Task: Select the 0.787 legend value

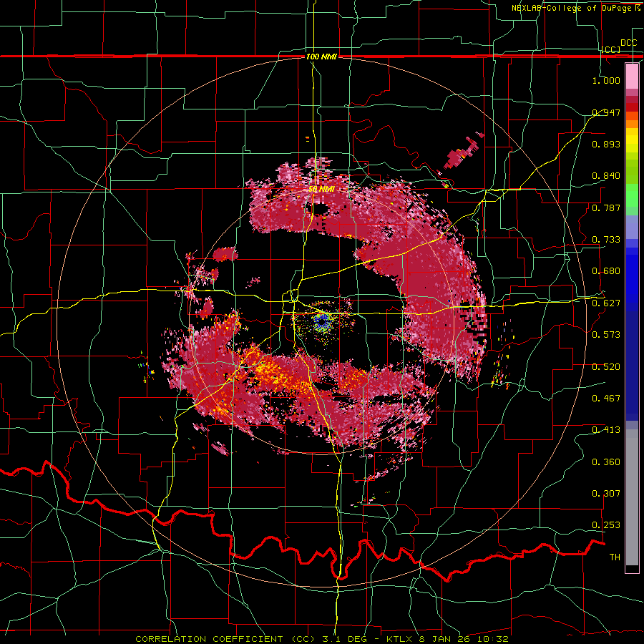Action: [606, 208]
